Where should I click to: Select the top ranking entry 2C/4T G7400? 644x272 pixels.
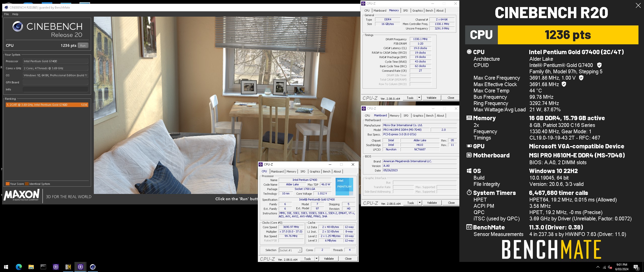(x=47, y=105)
